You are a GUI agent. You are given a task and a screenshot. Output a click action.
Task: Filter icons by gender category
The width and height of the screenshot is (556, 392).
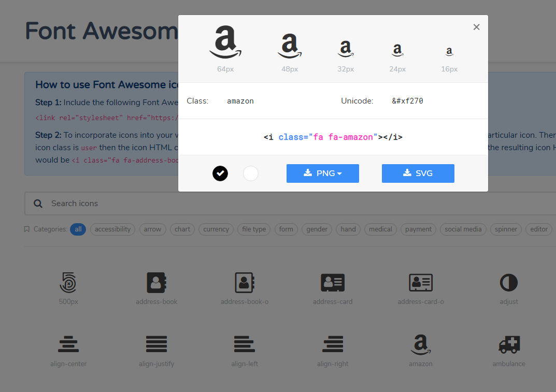click(x=317, y=229)
